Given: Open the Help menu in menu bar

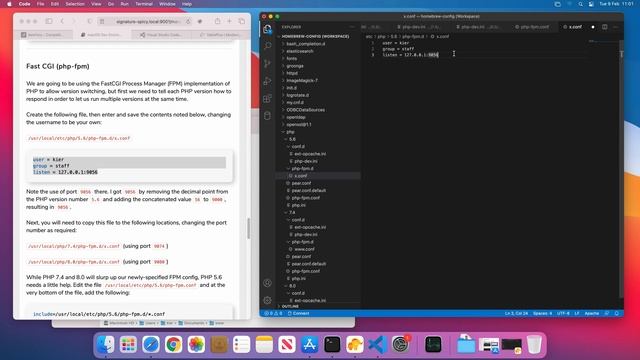Looking at the screenshot, I should (x=187, y=4).
